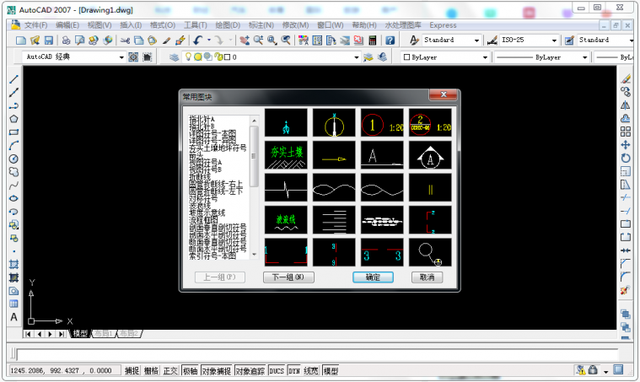The width and height of the screenshot is (640, 382).
Task: Expand the ISO-25 dimension style dropdown
Action: pyautogui.click(x=528, y=40)
